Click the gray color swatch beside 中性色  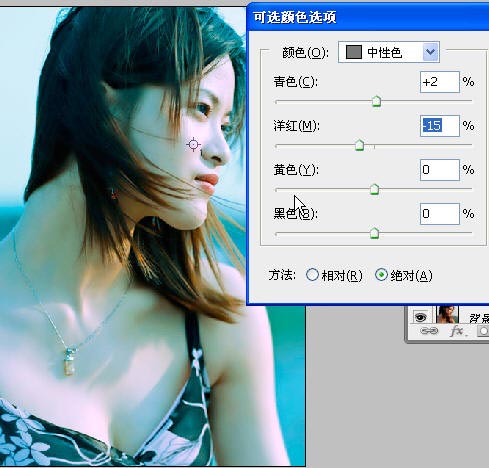tap(354, 52)
